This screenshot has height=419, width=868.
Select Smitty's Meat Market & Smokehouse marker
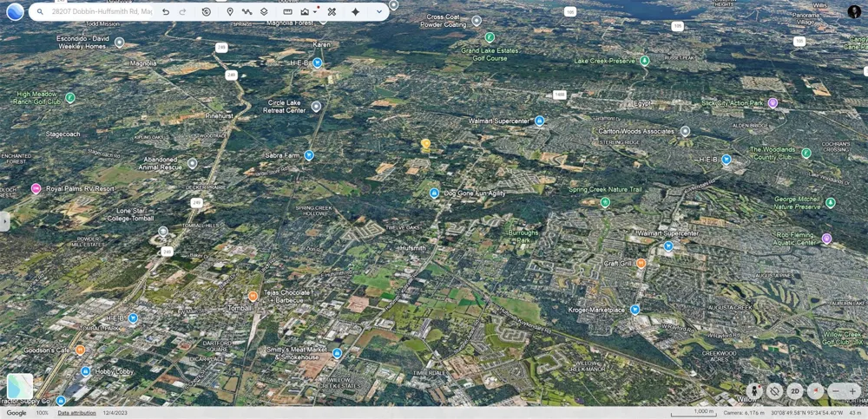pos(337,353)
